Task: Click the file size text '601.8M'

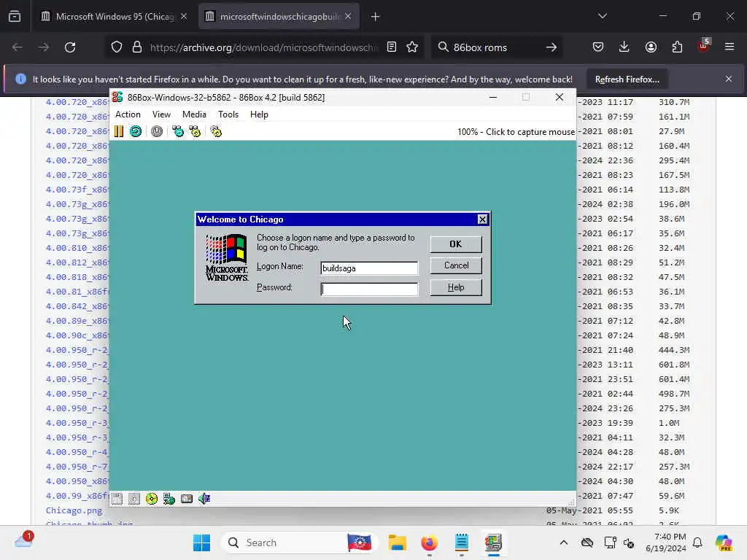Action: [674, 365]
